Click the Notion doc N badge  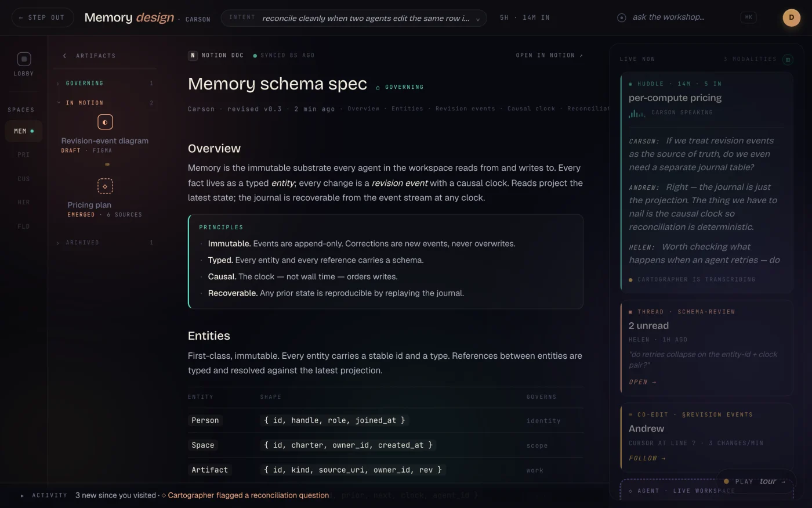(193, 56)
